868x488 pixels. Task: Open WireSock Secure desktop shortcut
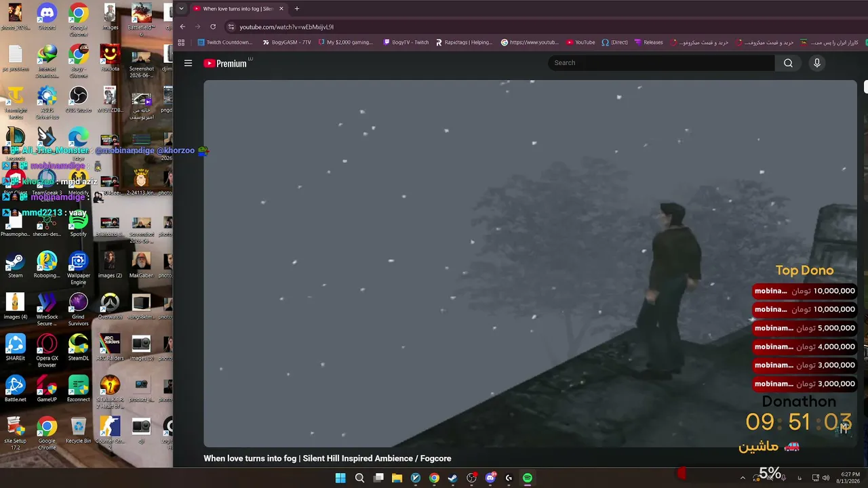click(x=47, y=310)
